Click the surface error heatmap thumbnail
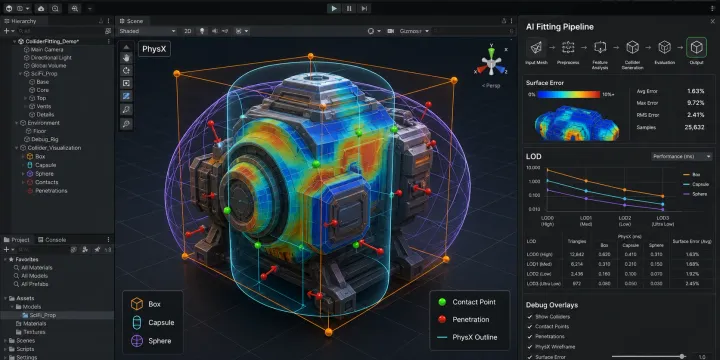Screen dimensions: 720x360 point(577,124)
